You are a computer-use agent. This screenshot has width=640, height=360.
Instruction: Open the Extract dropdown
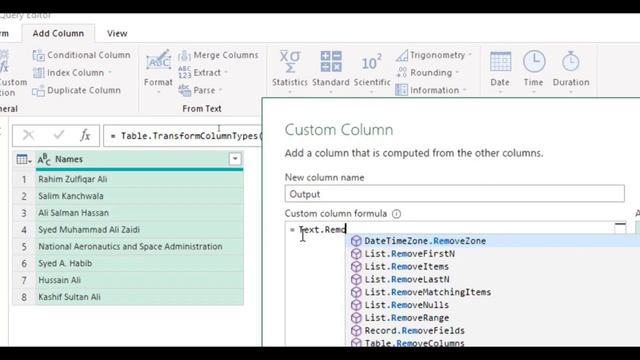226,73
